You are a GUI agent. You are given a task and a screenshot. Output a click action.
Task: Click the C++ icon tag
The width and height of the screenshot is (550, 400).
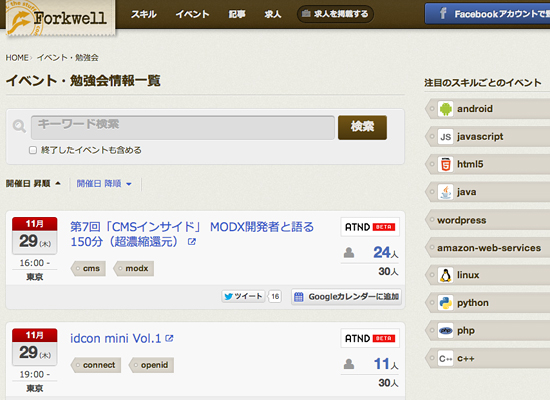(x=445, y=359)
